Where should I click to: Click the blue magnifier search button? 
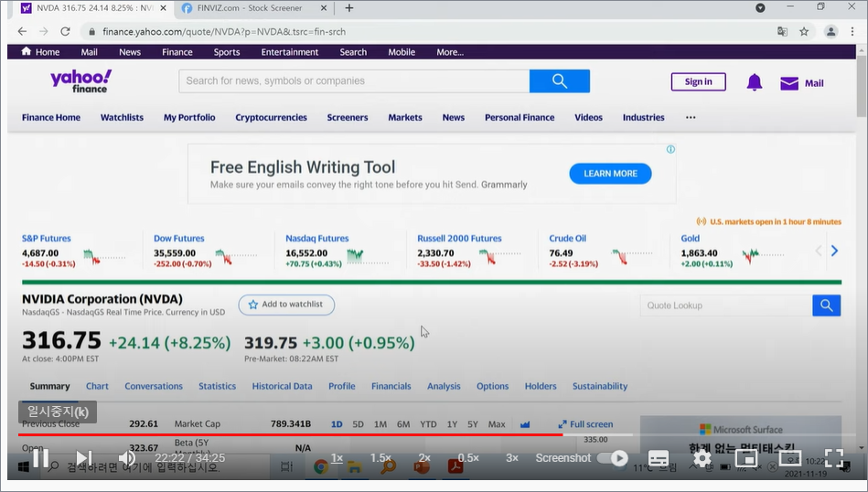coord(560,81)
